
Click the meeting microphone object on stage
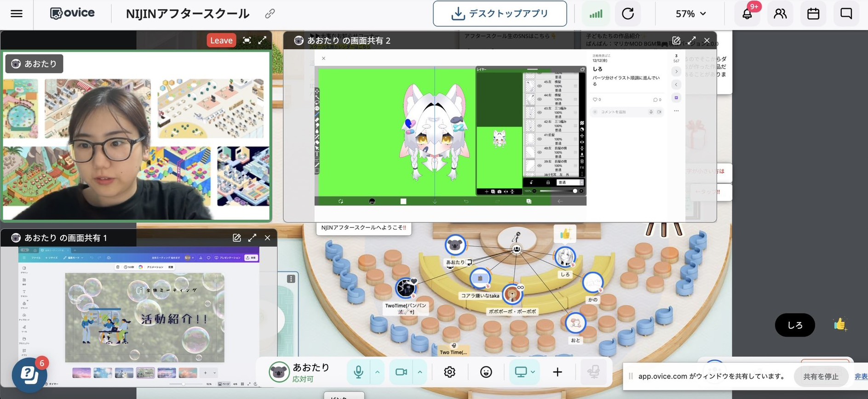(517, 238)
